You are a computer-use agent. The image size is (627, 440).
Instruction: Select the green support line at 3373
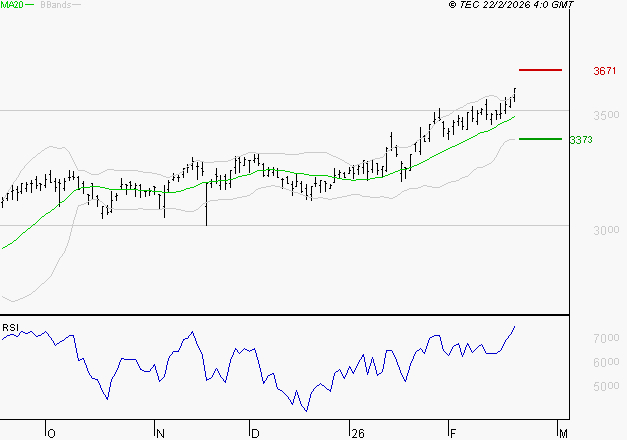pyautogui.click(x=540, y=139)
